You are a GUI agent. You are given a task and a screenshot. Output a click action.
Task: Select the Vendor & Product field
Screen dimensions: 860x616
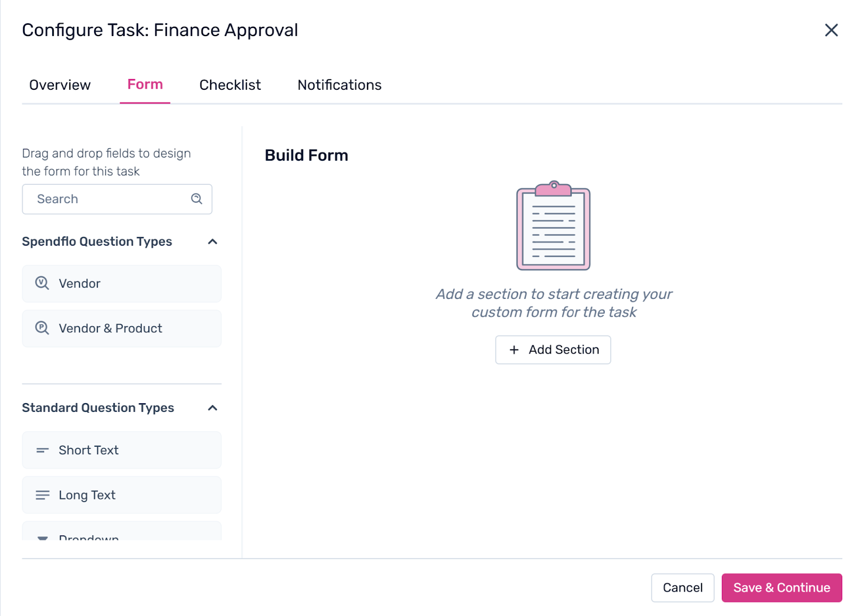pyautogui.click(x=121, y=328)
